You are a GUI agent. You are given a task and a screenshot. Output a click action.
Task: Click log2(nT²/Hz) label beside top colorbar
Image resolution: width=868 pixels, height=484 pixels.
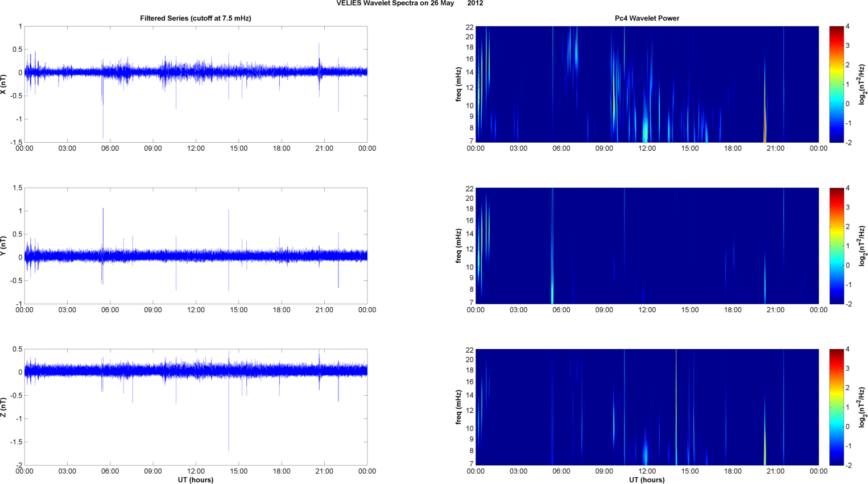[x=862, y=84]
